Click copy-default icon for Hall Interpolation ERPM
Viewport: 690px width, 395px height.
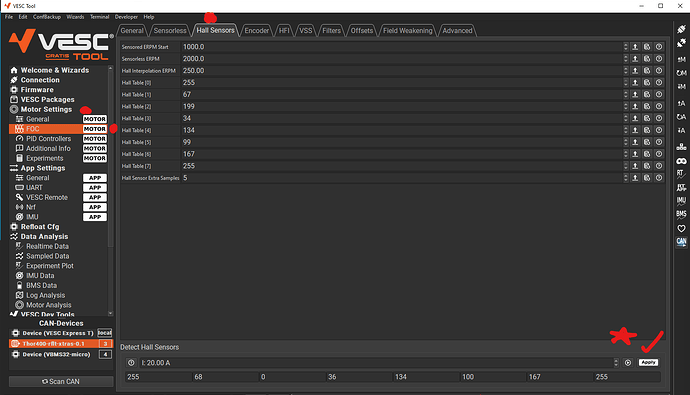click(x=647, y=70)
